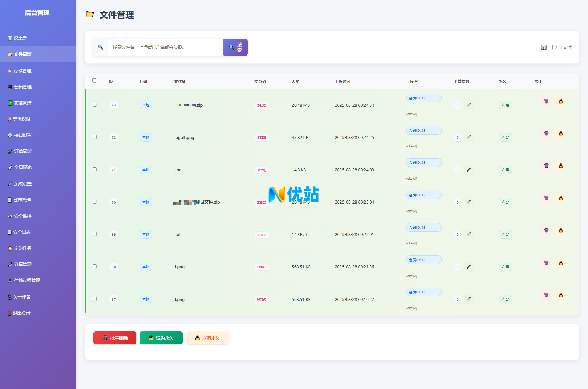Click the purple 搜索 button

[235, 47]
